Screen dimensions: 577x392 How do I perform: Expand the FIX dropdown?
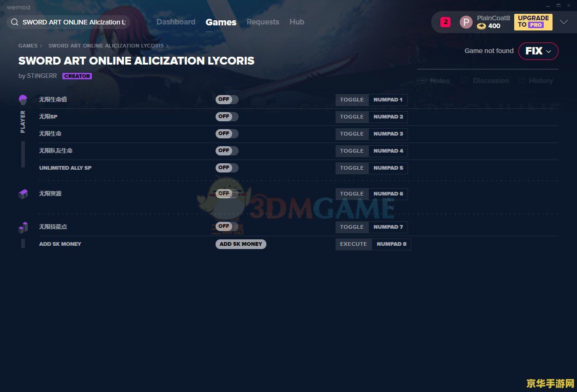pos(538,51)
